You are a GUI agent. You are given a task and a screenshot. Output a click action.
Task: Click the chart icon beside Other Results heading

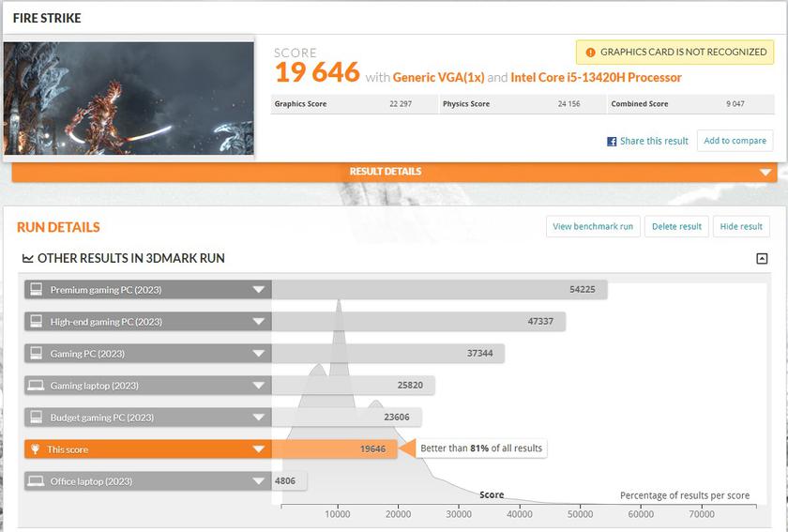[26, 258]
